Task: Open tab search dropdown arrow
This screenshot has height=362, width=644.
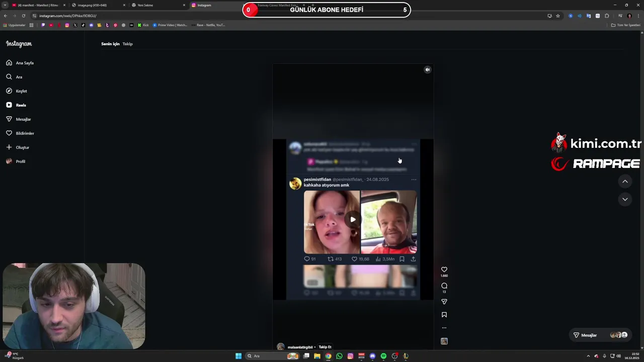Action: point(5,5)
